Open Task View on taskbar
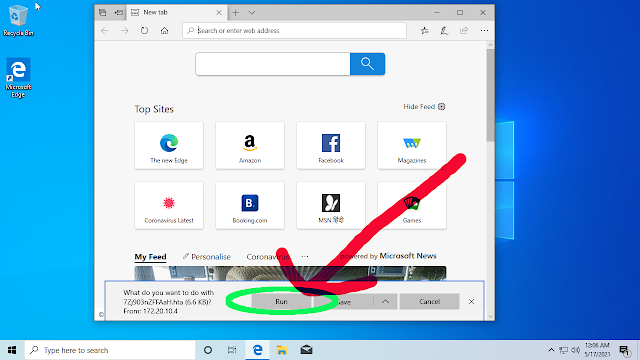The width and height of the screenshot is (640, 360). pos(232,350)
